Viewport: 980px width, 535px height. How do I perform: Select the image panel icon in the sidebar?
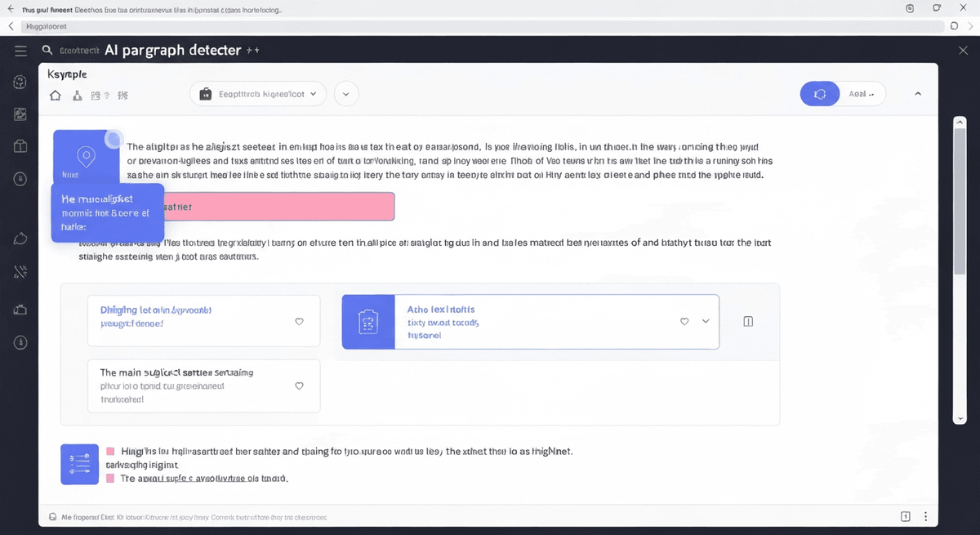tap(20, 114)
